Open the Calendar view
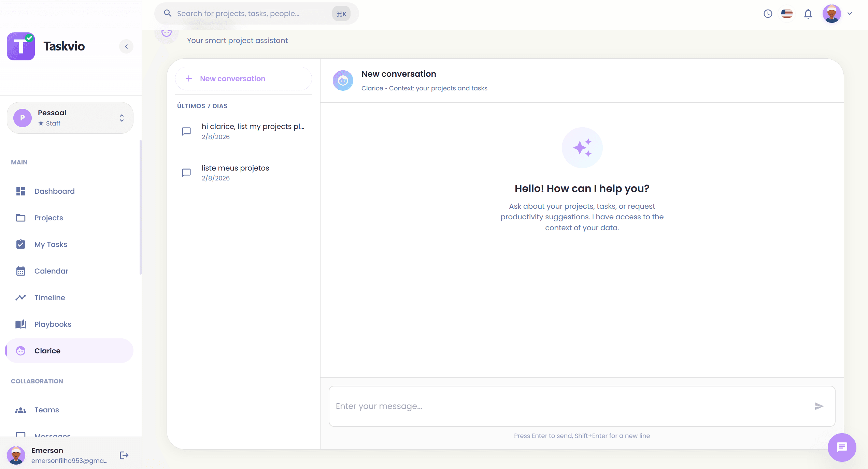The width and height of the screenshot is (868, 469). pos(51,271)
